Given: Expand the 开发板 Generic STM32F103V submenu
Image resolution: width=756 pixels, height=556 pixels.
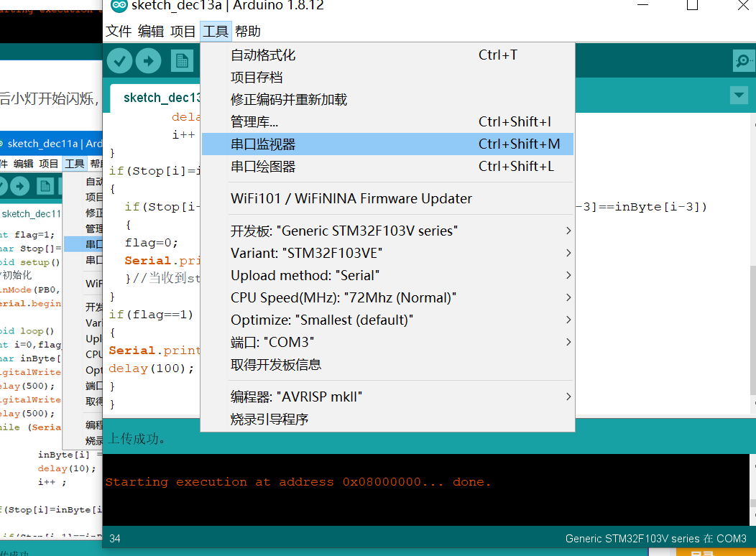Looking at the screenshot, I should 387,231.
